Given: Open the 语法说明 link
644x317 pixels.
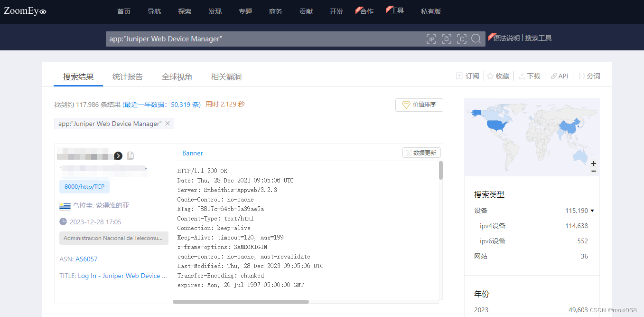Looking at the screenshot, I should 506,38.
